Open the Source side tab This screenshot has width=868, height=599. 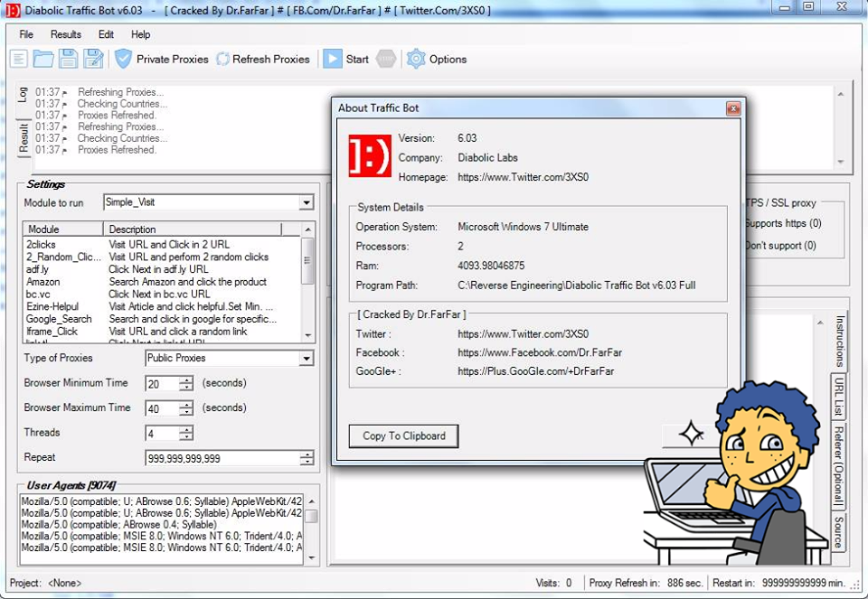click(839, 531)
